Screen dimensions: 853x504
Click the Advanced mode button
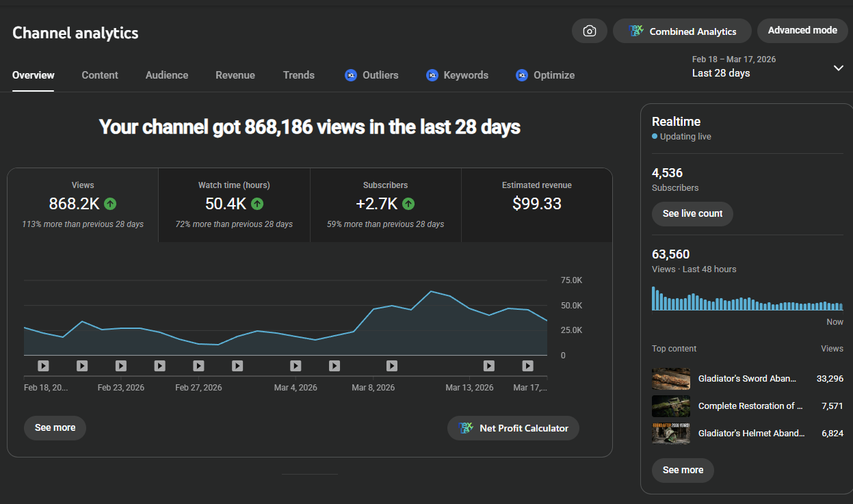pos(802,31)
